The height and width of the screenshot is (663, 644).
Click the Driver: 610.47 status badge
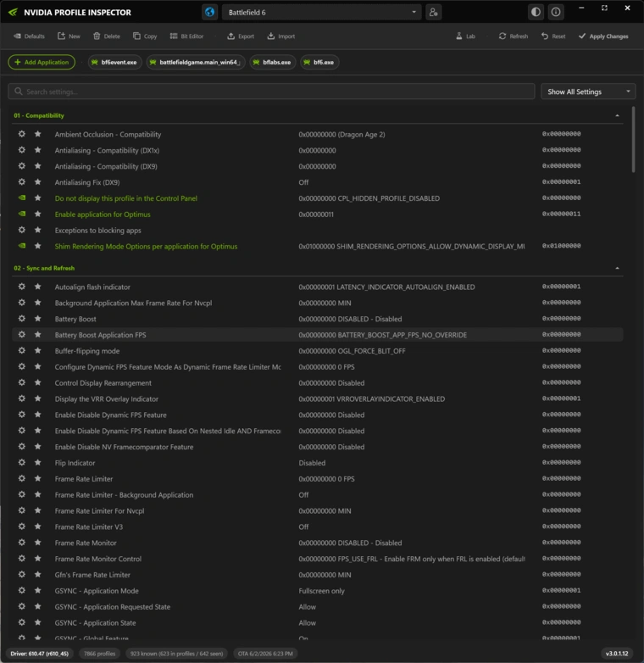click(39, 654)
